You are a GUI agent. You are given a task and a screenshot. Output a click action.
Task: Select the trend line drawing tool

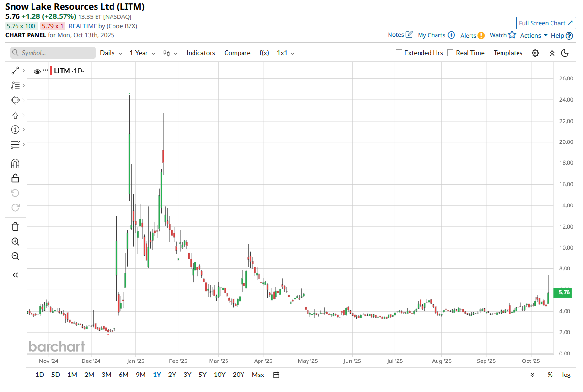[x=15, y=71]
